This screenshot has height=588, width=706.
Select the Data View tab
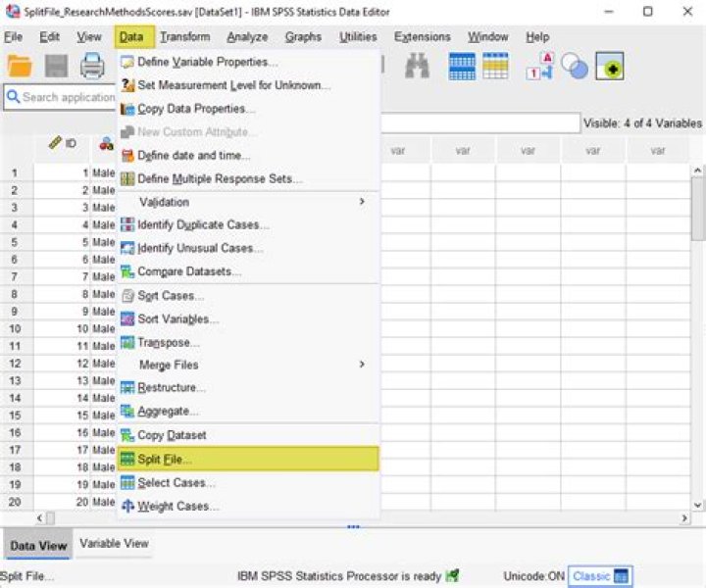tap(38, 546)
